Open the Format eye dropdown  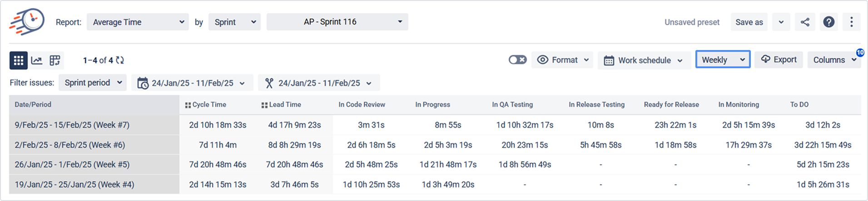pyautogui.click(x=563, y=60)
